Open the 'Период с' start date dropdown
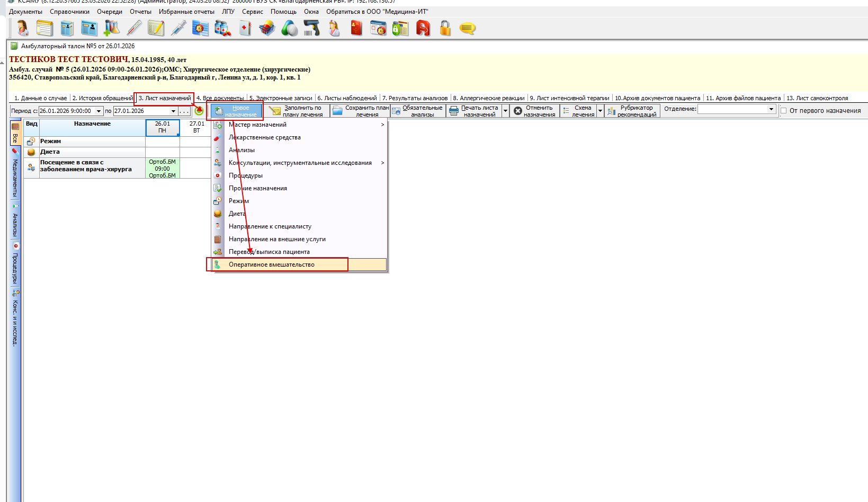 pos(99,111)
